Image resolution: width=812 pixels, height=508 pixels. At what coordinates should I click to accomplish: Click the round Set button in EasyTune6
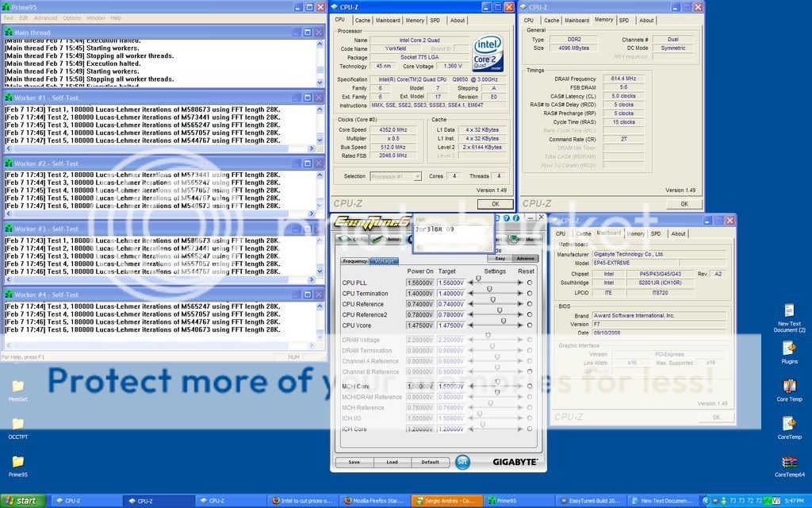462,462
